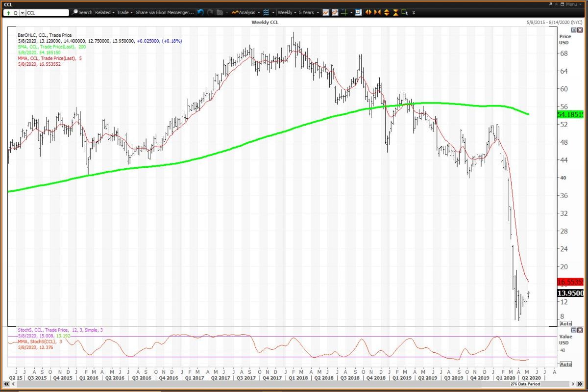Click the redo arrow icon
This screenshot has width=588, height=392.
point(210,12)
